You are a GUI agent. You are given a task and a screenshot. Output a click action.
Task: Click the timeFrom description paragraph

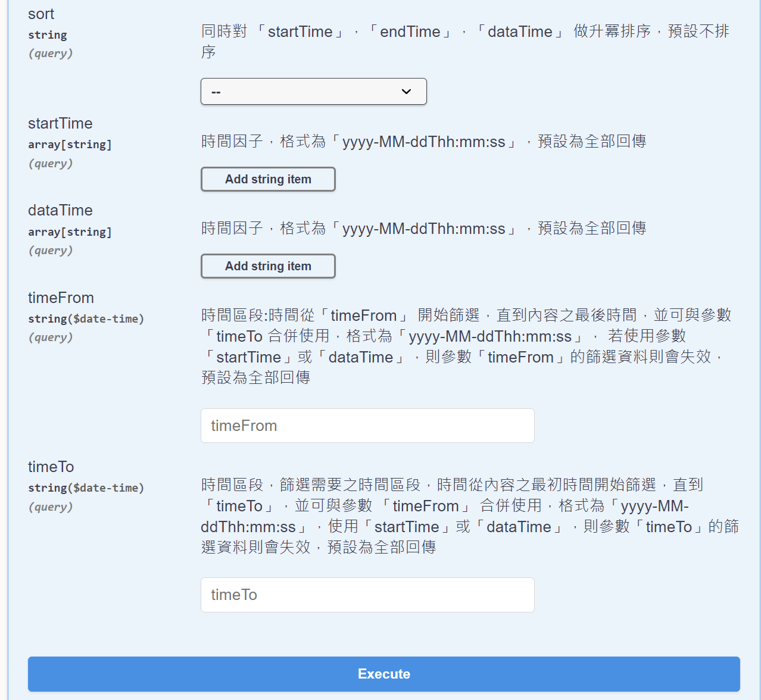coord(464,346)
